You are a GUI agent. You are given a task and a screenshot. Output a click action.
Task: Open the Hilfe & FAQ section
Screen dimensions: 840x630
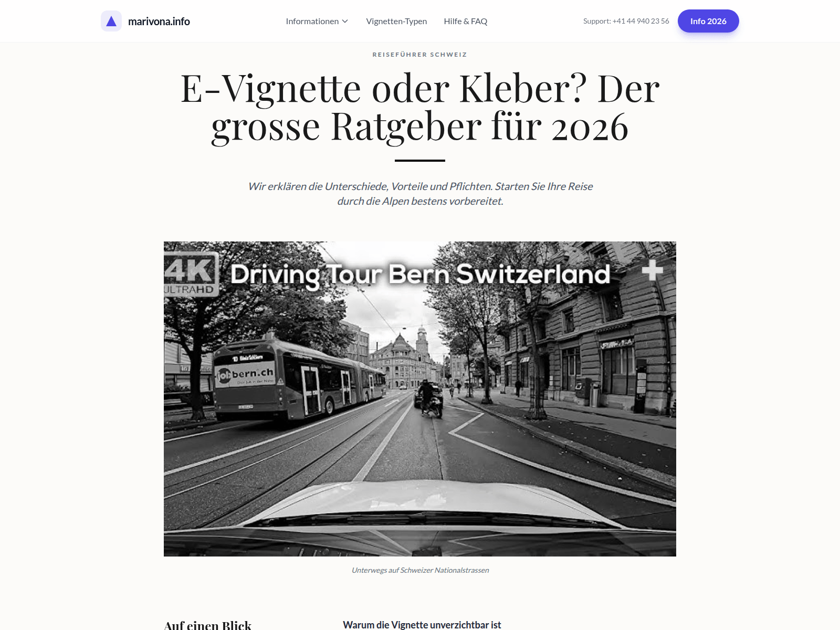pyautogui.click(x=465, y=22)
